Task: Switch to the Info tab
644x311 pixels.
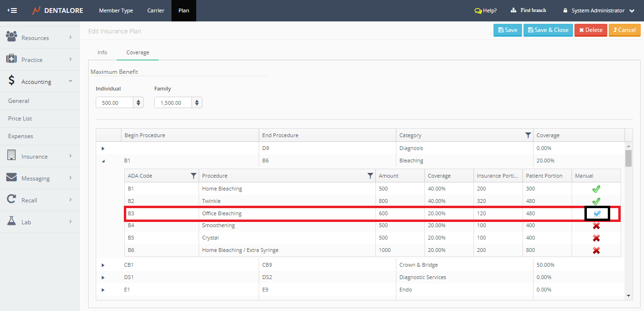Action: coord(102,52)
